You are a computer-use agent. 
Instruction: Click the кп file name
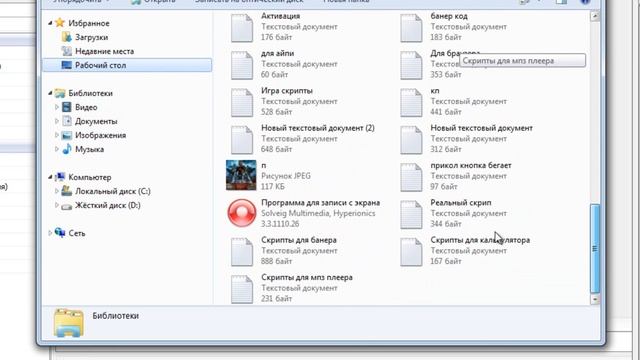(x=435, y=91)
